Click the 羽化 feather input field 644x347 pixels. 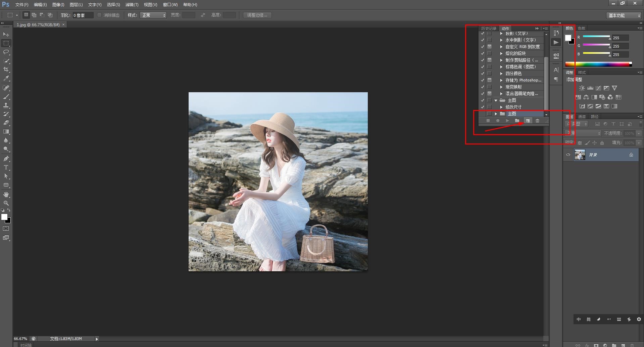click(x=83, y=15)
